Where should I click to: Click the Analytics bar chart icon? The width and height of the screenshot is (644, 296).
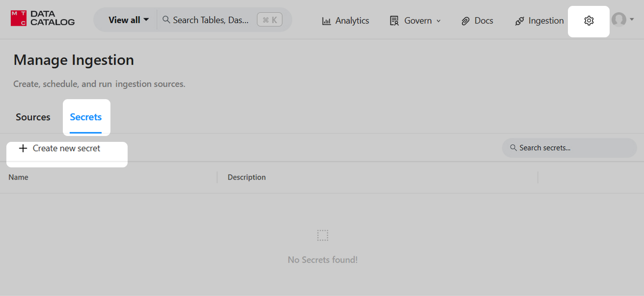click(326, 21)
